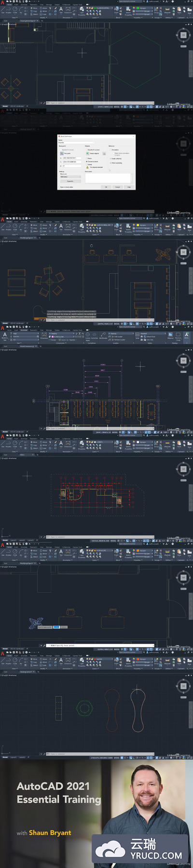Check Base point Specify On-screen box
The image size is (193, 868).
[x=61, y=149]
